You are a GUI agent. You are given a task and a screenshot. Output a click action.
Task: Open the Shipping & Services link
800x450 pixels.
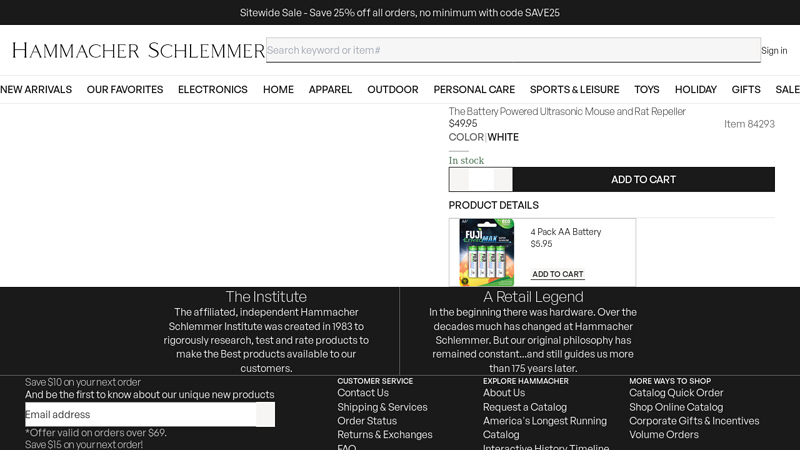point(382,407)
